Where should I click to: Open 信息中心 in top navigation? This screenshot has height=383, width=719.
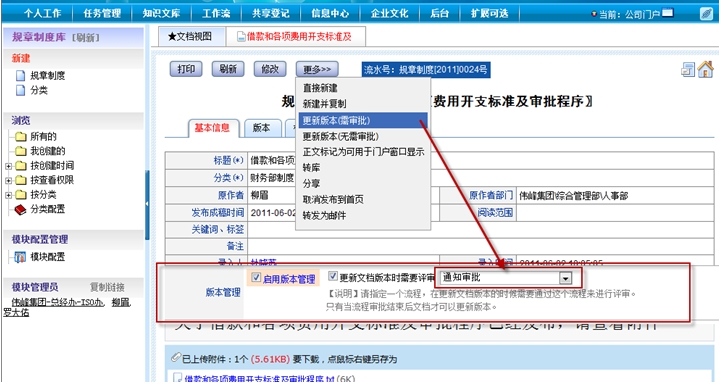pos(330,13)
